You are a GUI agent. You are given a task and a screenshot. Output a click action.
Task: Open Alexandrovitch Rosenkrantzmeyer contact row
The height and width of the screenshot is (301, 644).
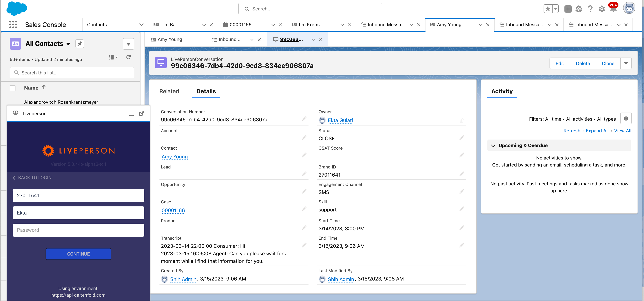pyautogui.click(x=61, y=102)
